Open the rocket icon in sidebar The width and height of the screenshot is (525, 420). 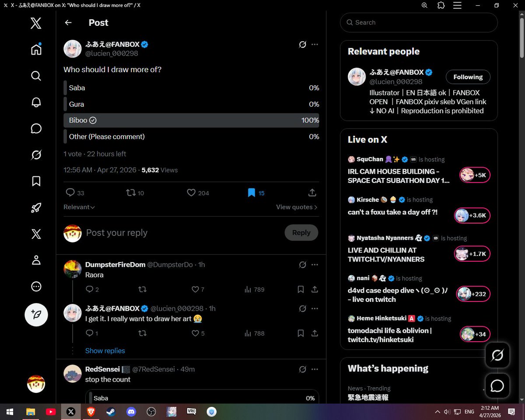(x=36, y=208)
